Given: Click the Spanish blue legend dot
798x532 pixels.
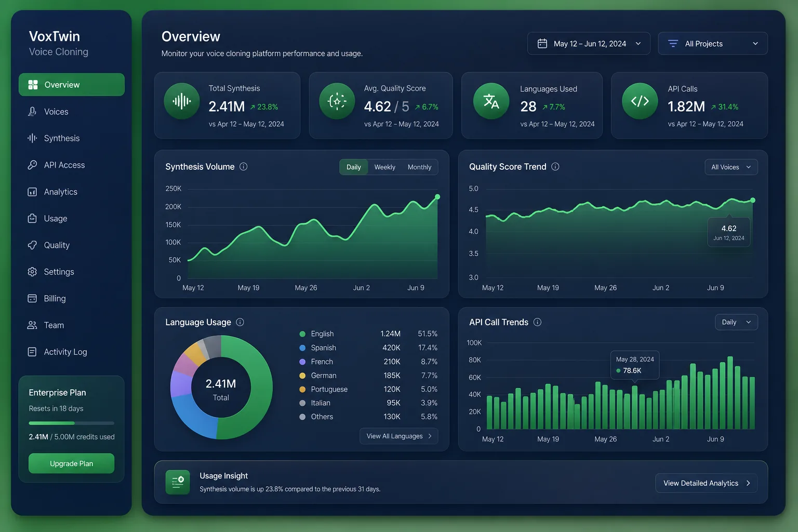Looking at the screenshot, I should pos(302,348).
